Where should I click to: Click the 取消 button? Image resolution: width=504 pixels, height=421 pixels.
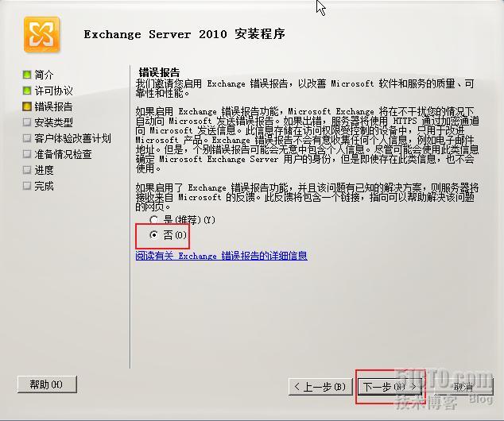463,387
